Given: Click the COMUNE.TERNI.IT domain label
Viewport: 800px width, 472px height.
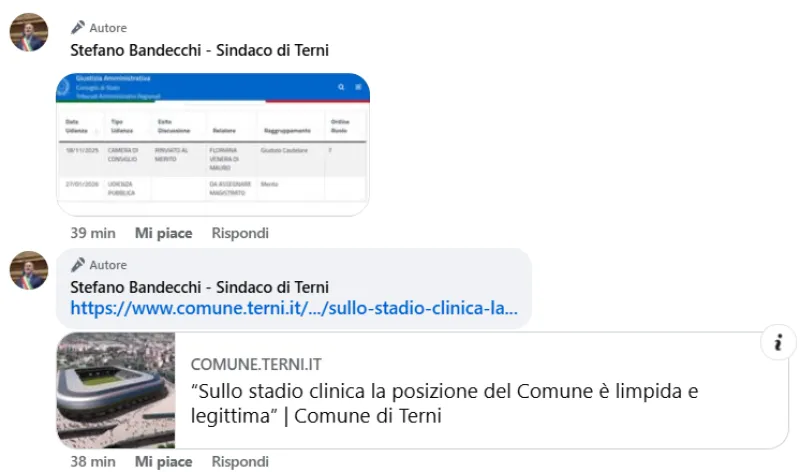Looking at the screenshot, I should pos(256,364).
